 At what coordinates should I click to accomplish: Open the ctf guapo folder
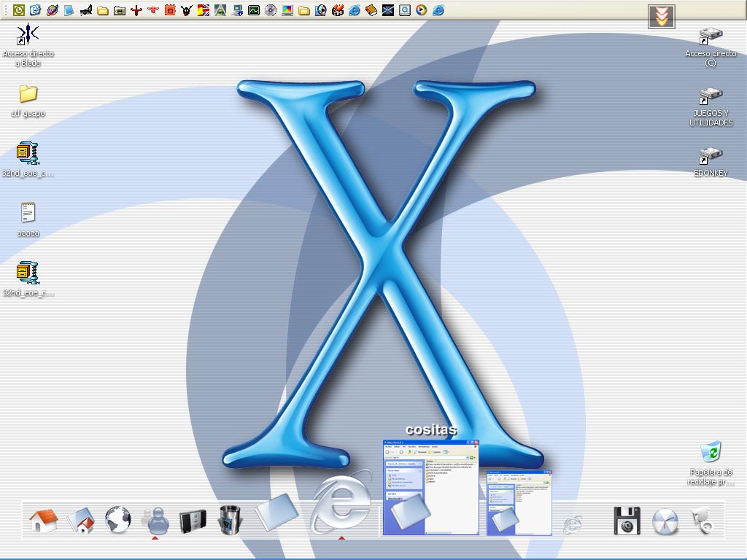click(x=28, y=94)
